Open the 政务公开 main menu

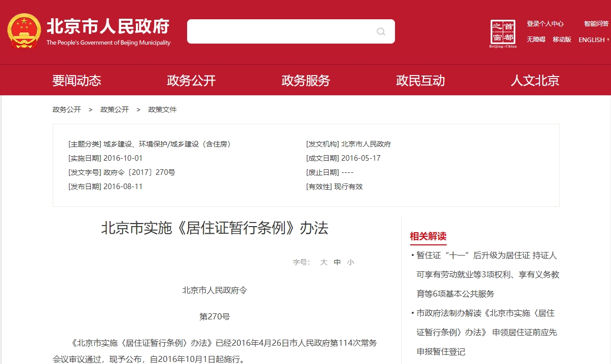pyautogui.click(x=191, y=80)
